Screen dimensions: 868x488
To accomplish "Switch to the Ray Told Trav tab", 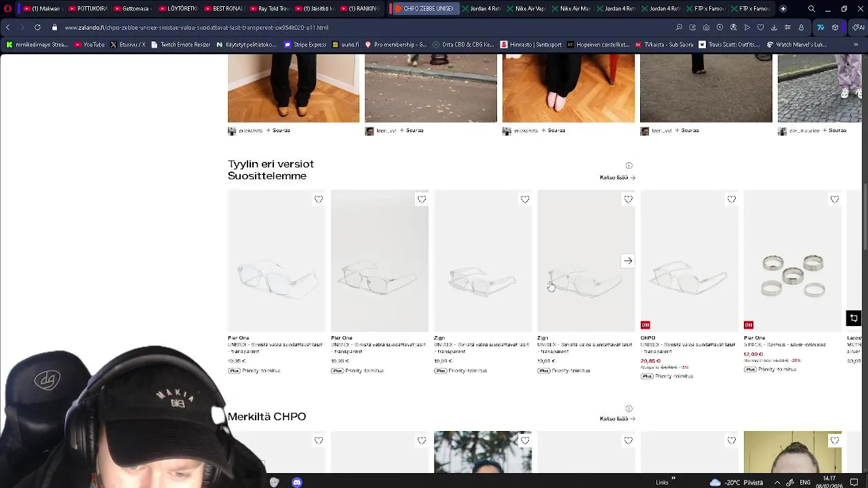I will pyautogui.click(x=270, y=9).
